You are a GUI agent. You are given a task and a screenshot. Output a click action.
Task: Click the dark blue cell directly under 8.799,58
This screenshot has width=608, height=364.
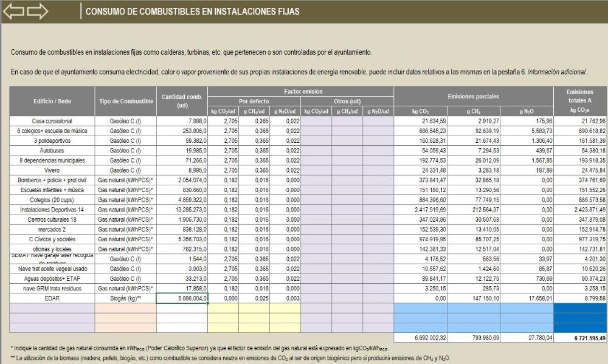coord(580,309)
